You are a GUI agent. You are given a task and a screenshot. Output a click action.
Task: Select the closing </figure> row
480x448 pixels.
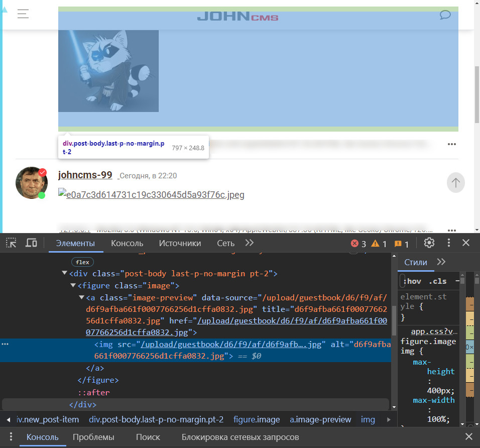(98, 380)
